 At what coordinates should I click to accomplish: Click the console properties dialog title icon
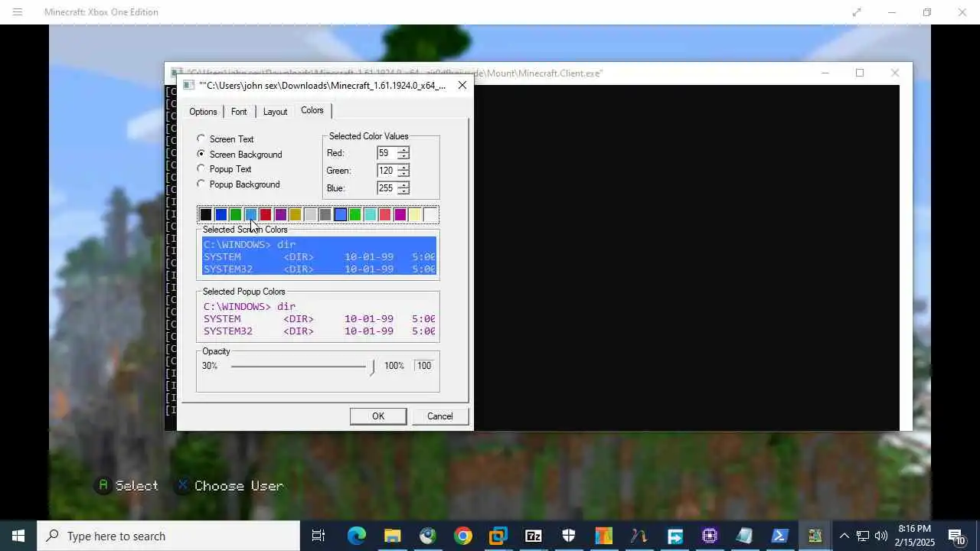(188, 85)
